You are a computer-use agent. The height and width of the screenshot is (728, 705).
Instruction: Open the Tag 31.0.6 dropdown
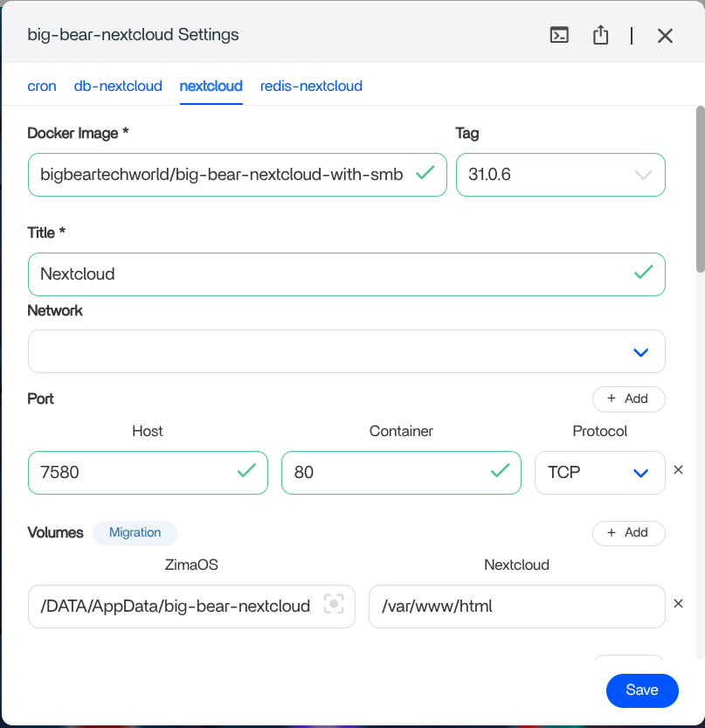[x=561, y=175]
